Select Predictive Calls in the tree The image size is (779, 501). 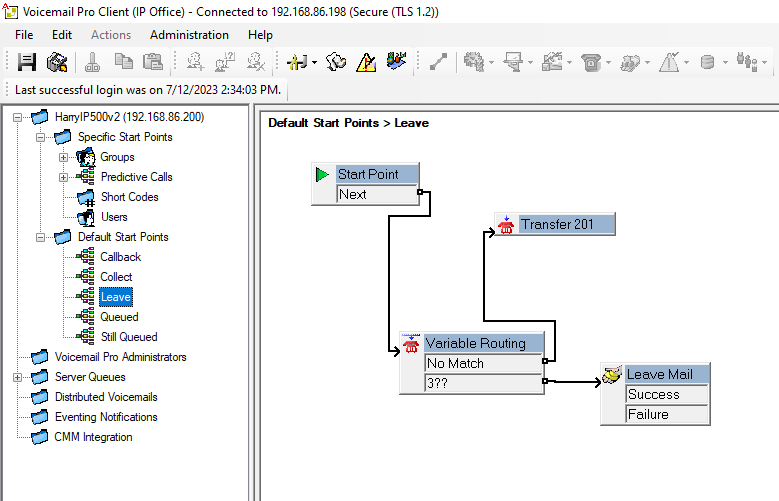(137, 177)
